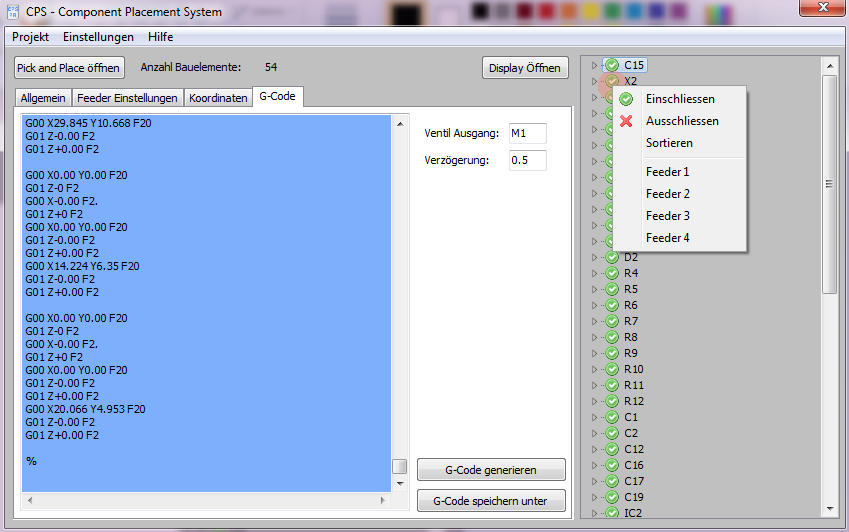
Task: Click the green check icon beside C17
Action: pos(612,481)
